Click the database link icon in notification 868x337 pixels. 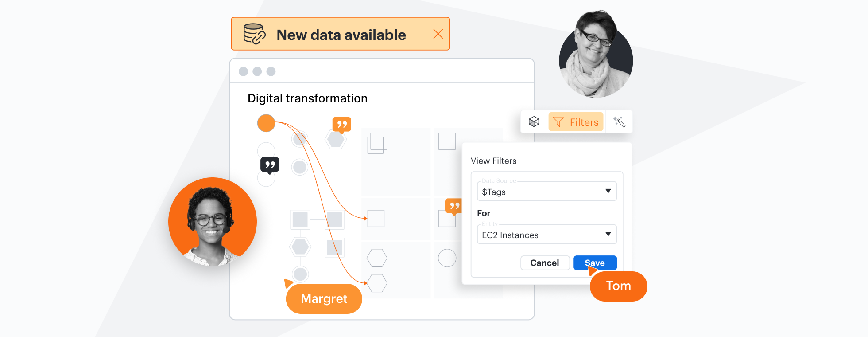[x=254, y=34]
